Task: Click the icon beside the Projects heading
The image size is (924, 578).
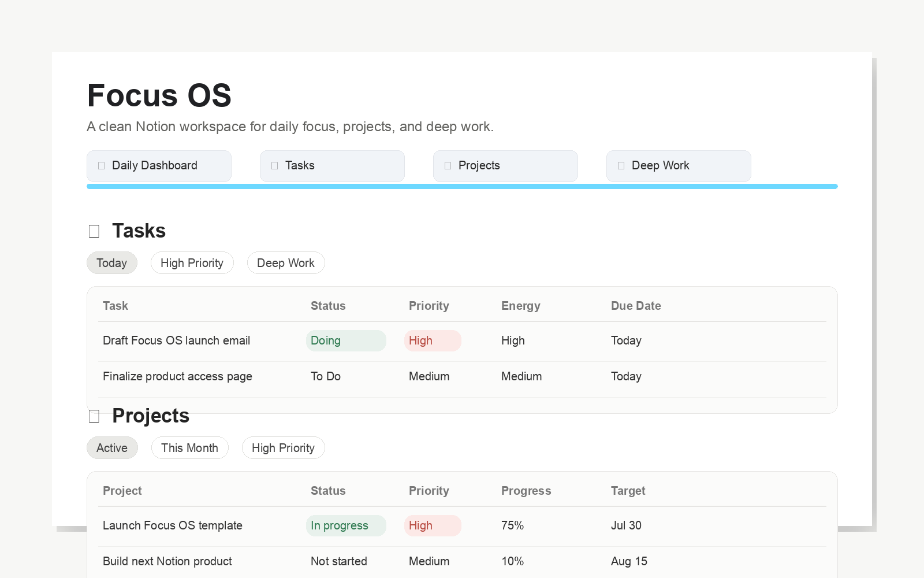Action: coord(94,416)
